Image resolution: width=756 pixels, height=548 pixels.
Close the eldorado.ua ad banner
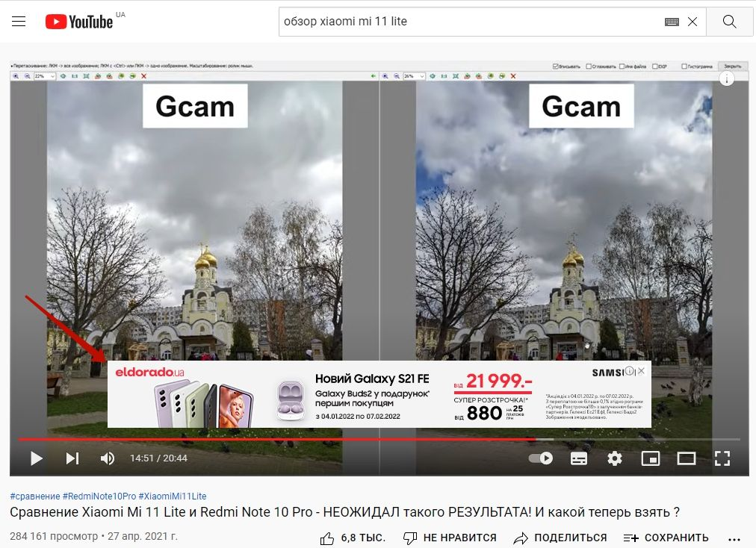click(641, 370)
